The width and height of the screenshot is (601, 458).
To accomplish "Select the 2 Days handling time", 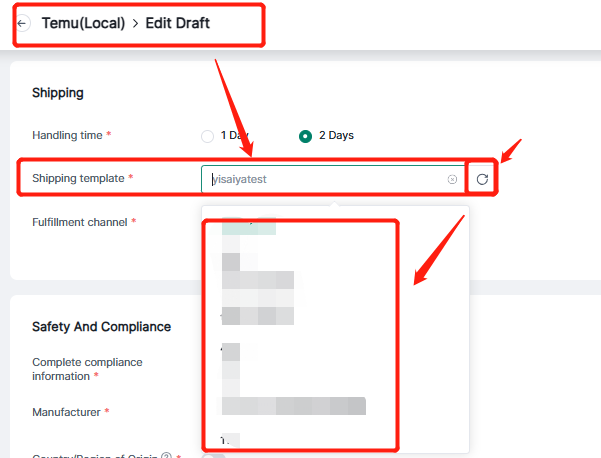I will point(305,136).
